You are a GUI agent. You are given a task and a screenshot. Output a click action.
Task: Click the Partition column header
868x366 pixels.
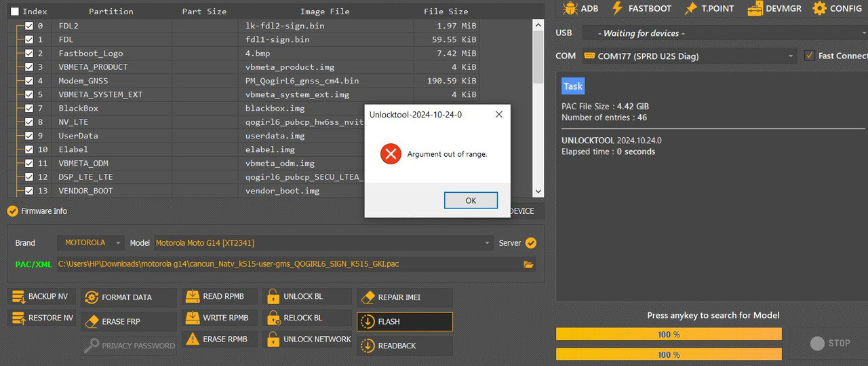111,12
